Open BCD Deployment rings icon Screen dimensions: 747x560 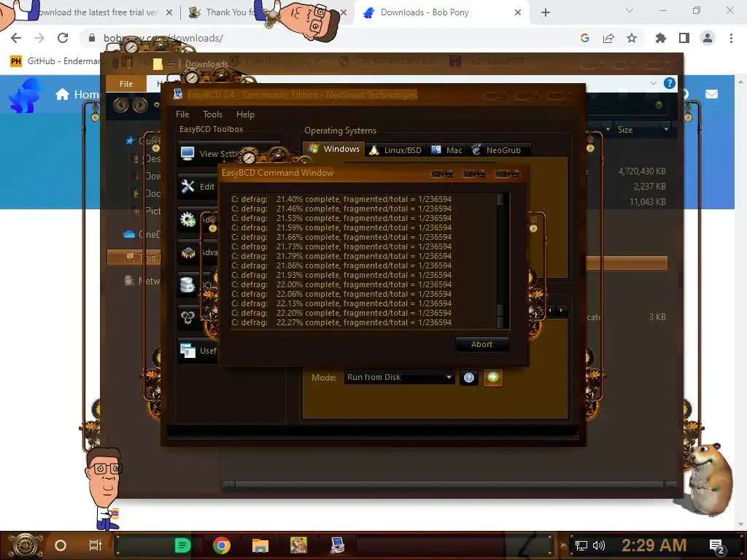tap(187, 317)
